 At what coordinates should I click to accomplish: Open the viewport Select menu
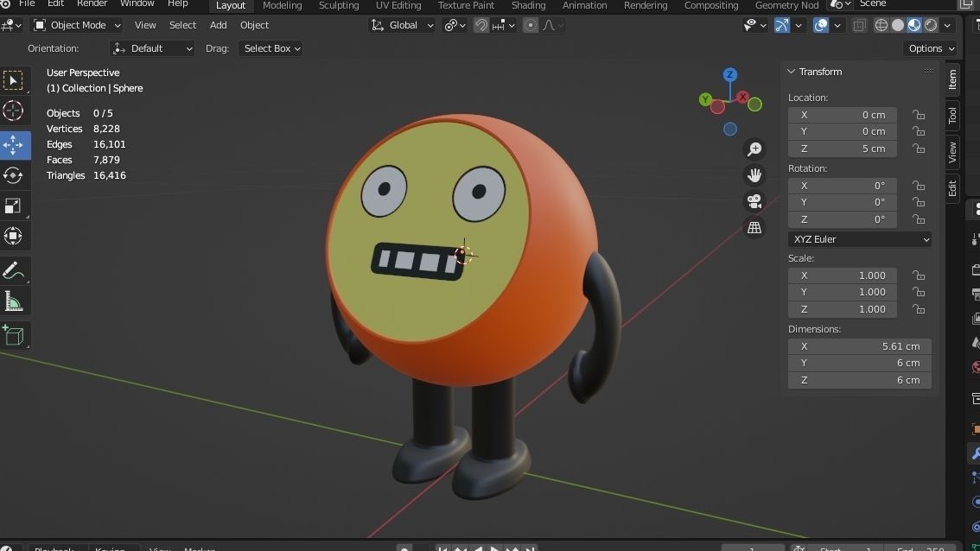point(182,25)
